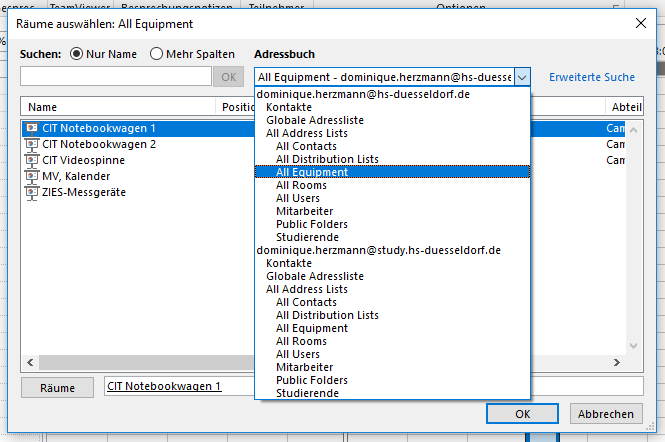Screen dimensions: 665x442
Task: Choose Globale Adressliste under hs-duesseldorf.de account
Action: click(x=315, y=120)
